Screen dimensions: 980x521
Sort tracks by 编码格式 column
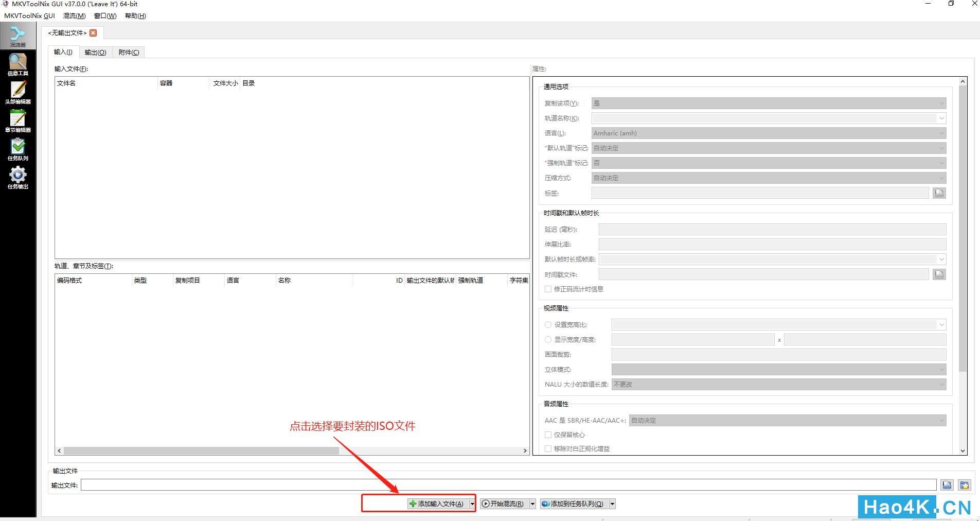pyautogui.click(x=94, y=281)
